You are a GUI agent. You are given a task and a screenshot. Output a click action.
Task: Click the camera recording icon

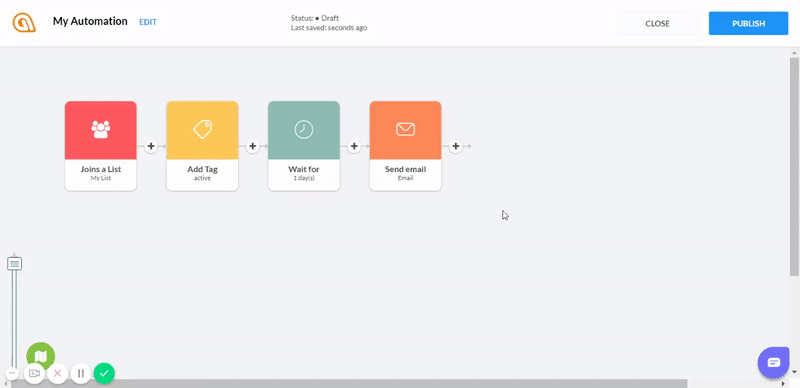[x=34, y=373]
